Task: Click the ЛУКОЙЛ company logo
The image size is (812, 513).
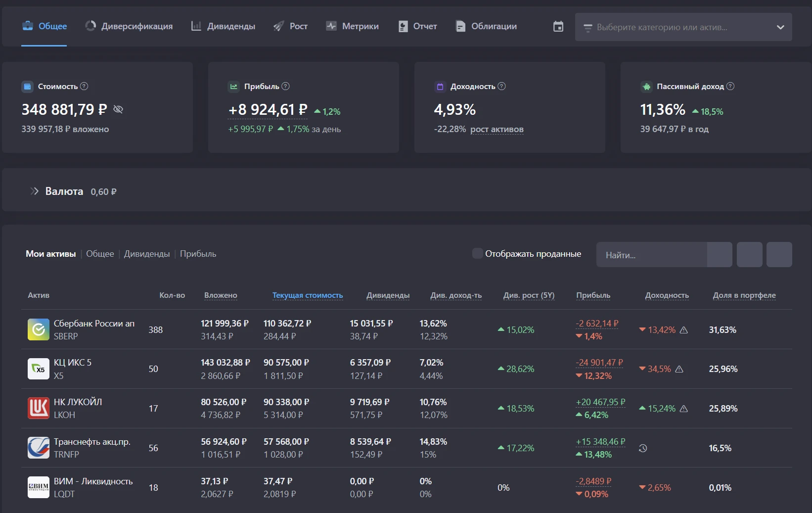Action: click(x=39, y=408)
